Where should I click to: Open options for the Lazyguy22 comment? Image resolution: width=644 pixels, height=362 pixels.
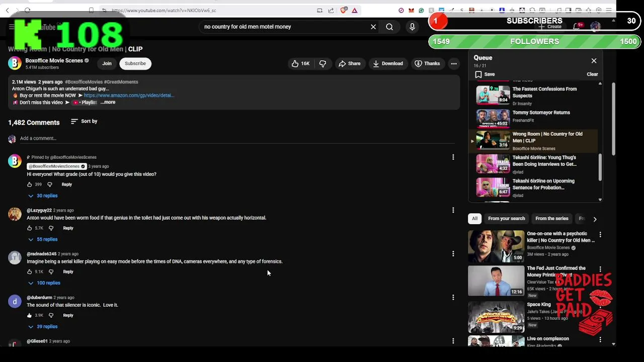(453, 210)
